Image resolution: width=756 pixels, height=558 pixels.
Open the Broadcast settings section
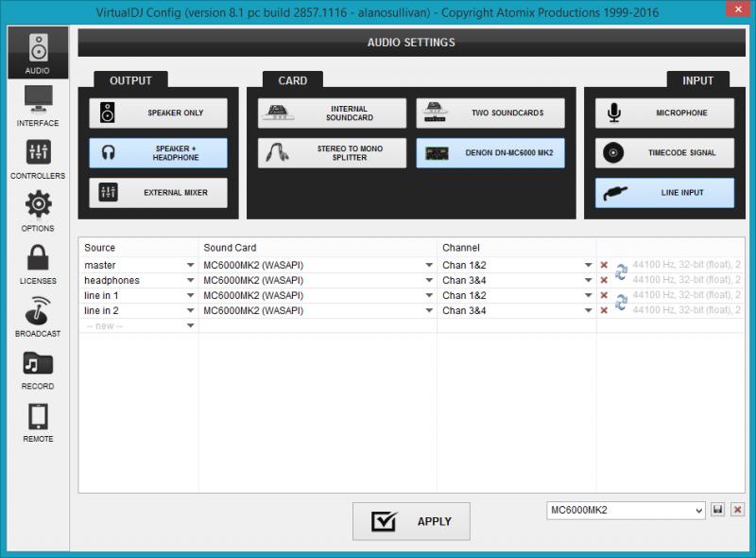click(x=38, y=317)
